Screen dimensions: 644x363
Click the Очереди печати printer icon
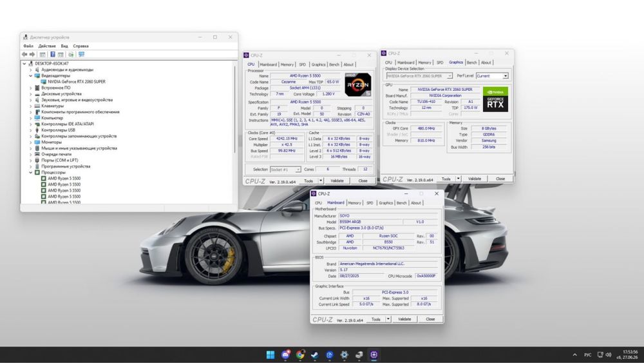coord(37,154)
